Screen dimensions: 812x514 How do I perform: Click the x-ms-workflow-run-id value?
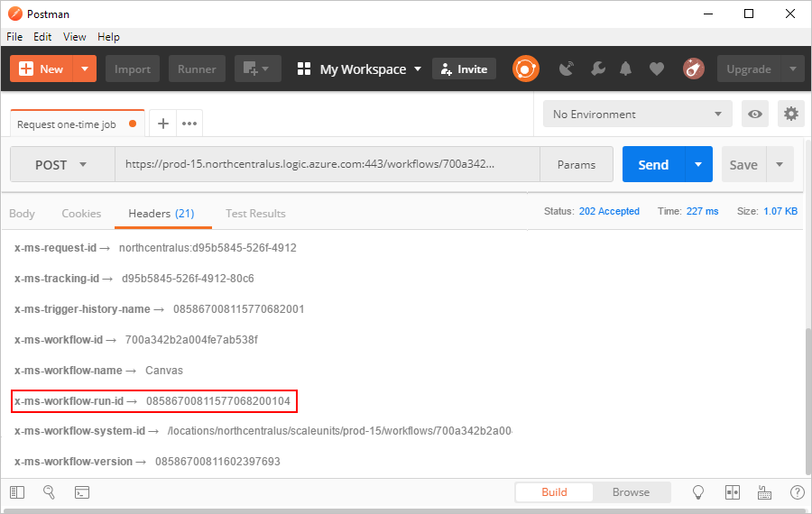tap(218, 401)
